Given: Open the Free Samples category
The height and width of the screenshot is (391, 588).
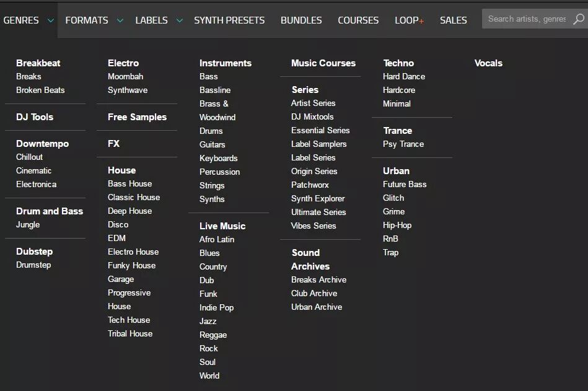Looking at the screenshot, I should click(x=138, y=117).
